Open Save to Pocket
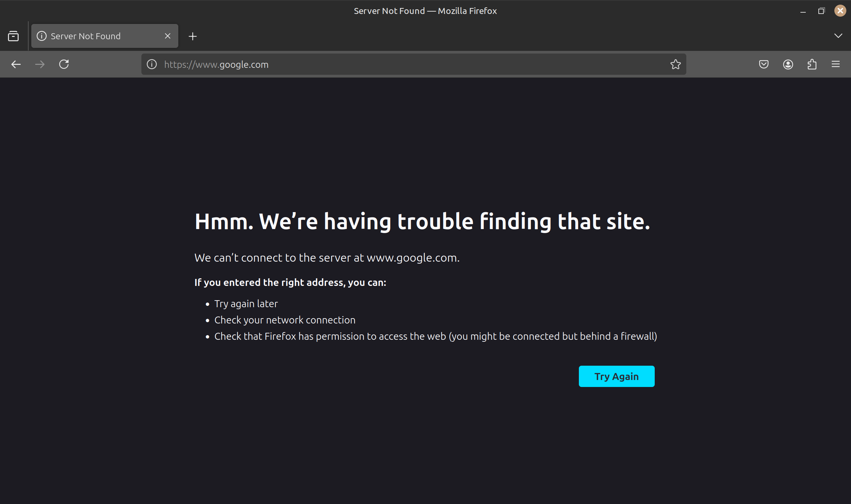This screenshot has width=851, height=504. click(x=764, y=64)
